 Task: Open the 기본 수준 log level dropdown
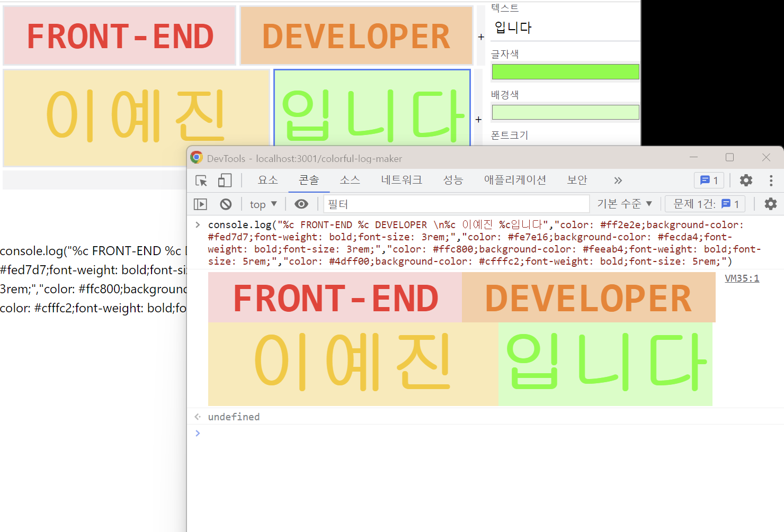(624, 204)
